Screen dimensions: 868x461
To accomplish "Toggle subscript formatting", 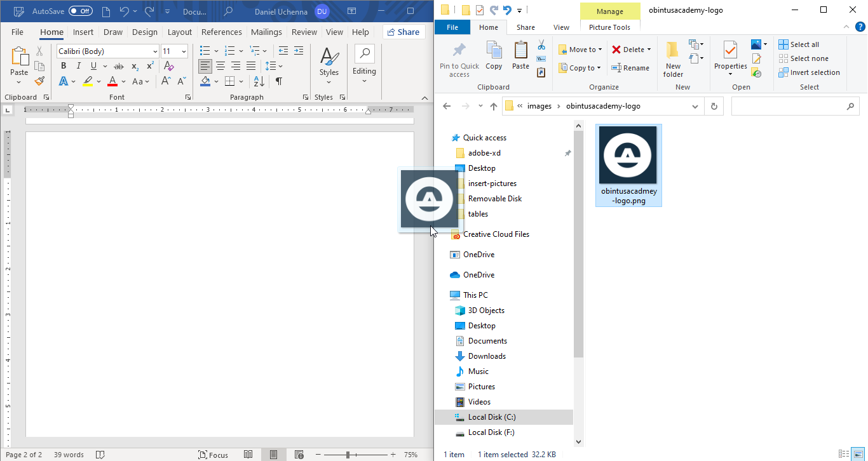I will click(x=135, y=66).
